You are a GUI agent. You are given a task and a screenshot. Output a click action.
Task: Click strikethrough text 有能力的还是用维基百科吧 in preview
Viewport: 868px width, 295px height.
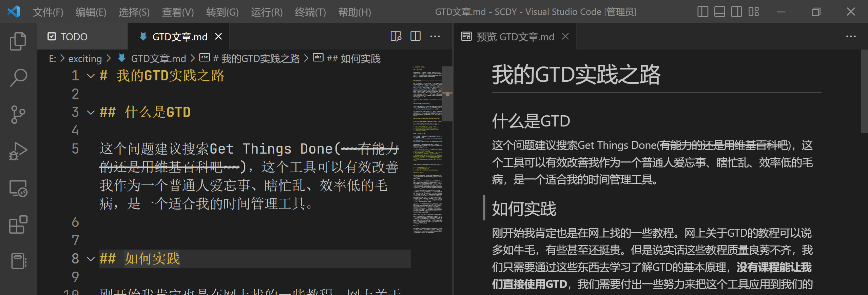tap(724, 145)
